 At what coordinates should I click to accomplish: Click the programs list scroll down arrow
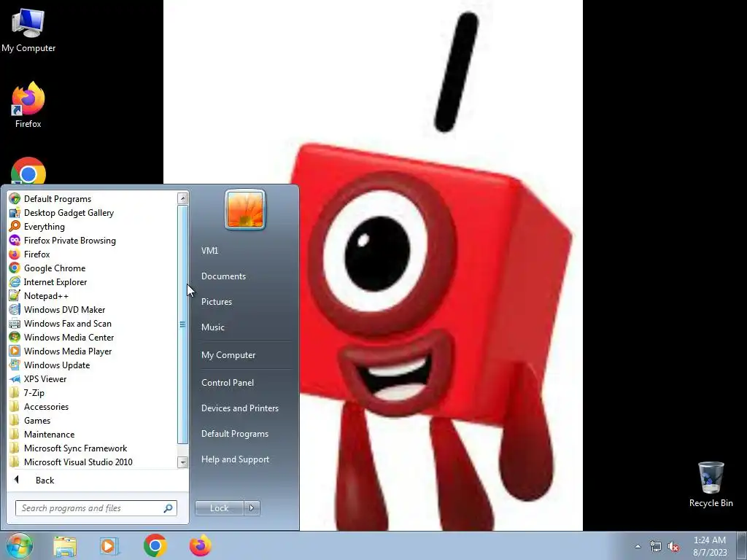182,462
